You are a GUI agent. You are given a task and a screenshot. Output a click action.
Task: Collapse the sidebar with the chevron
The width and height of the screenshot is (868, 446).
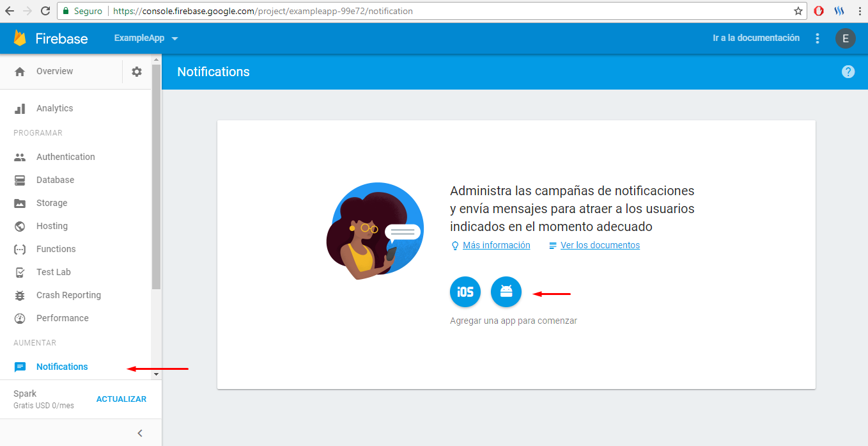(140, 433)
